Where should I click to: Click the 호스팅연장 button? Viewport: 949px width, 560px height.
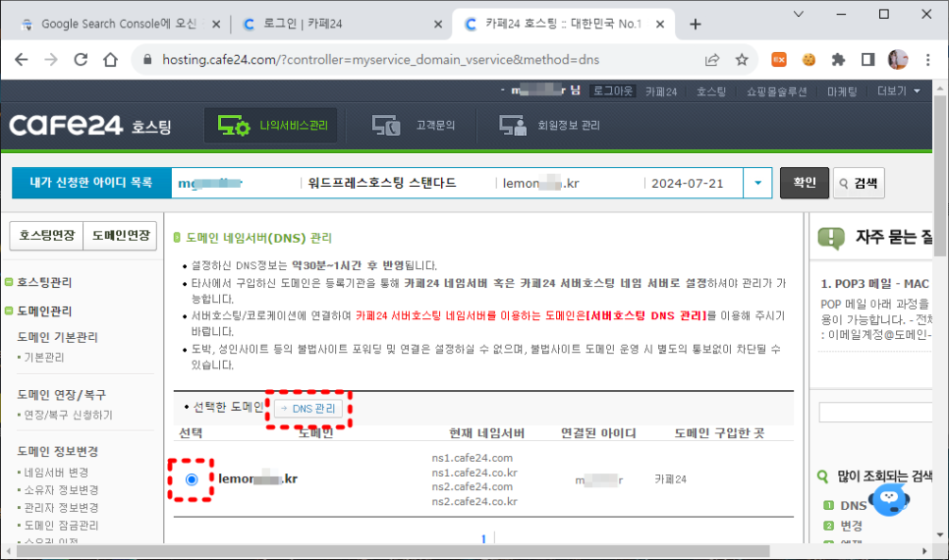(x=46, y=236)
